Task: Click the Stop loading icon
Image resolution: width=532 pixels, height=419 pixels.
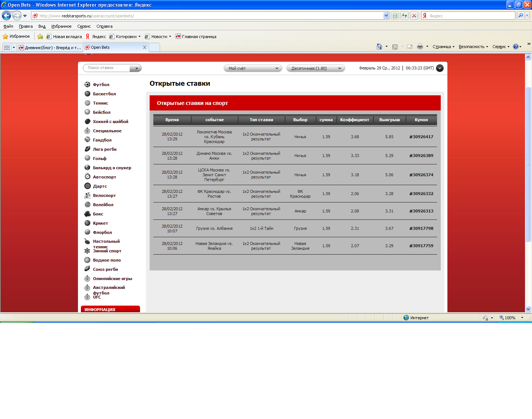Action: [x=414, y=16]
